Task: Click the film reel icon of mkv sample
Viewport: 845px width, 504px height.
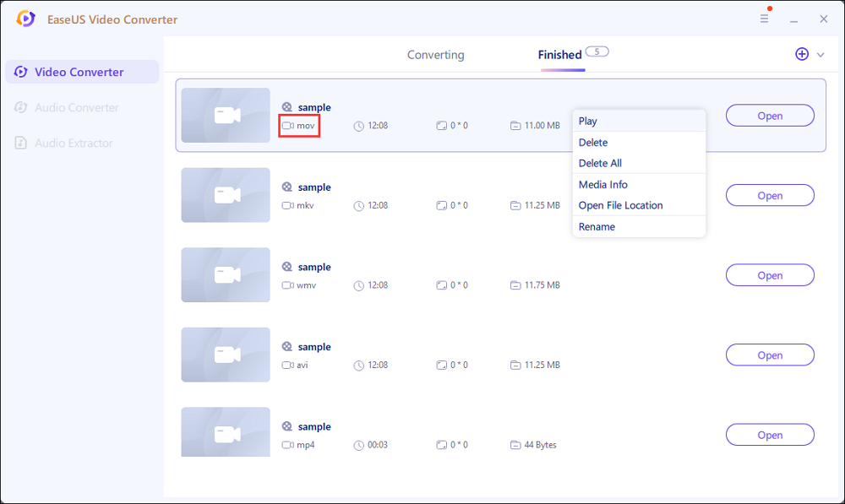Action: point(287,187)
